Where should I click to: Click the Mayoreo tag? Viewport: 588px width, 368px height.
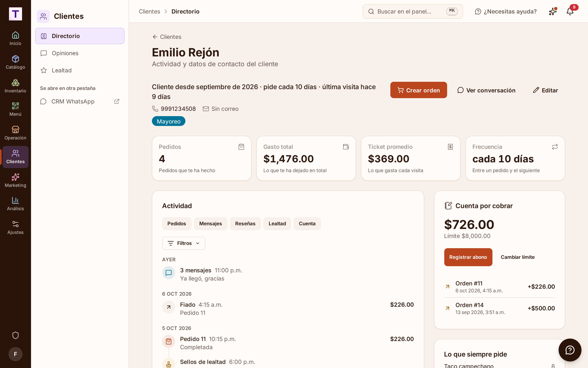[168, 121]
